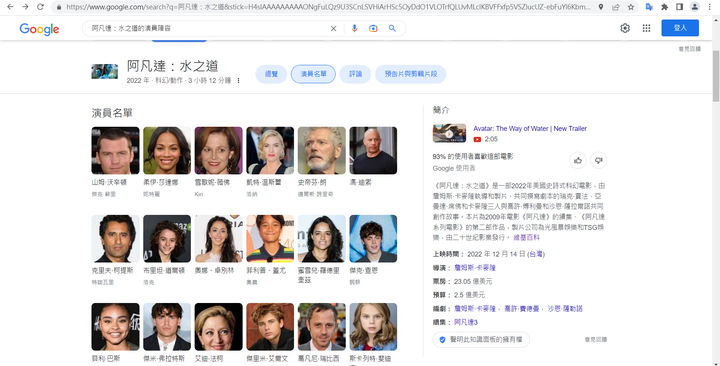The width and height of the screenshot is (720, 366).
Task: Open the Google Translate extension icon
Action: tap(649, 7)
